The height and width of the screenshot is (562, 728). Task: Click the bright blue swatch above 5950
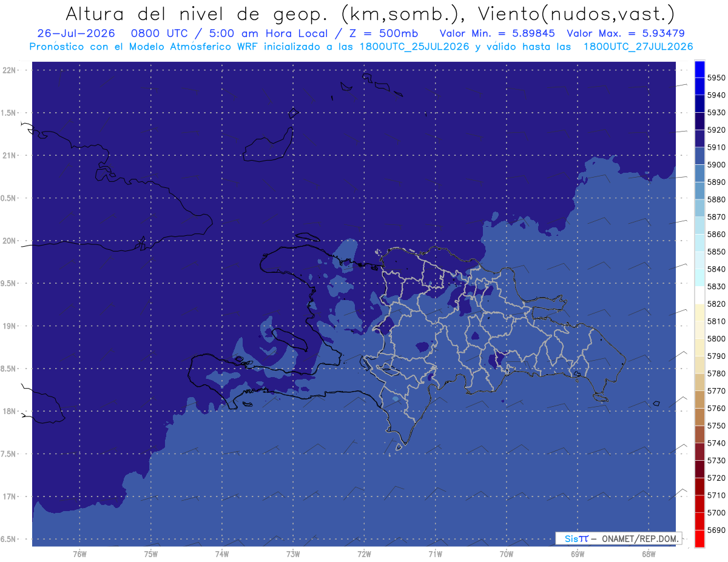(699, 69)
